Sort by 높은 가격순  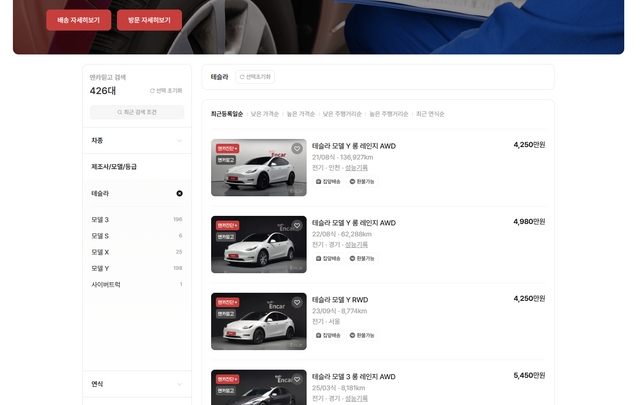pos(300,114)
